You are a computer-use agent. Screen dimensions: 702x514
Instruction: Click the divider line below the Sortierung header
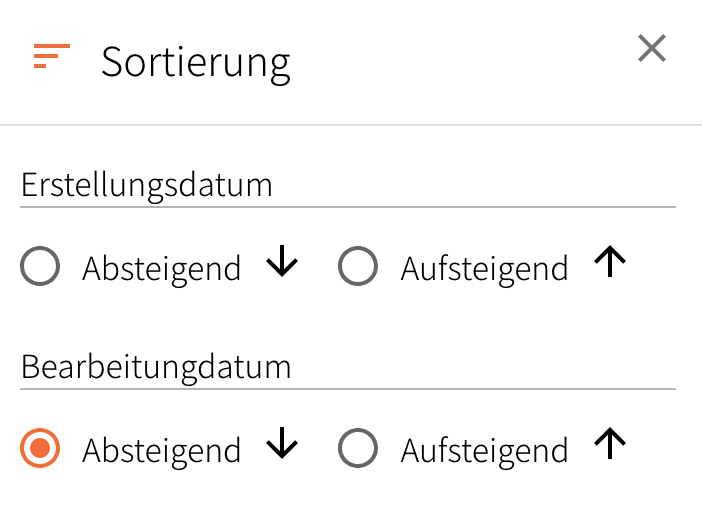pos(351,125)
